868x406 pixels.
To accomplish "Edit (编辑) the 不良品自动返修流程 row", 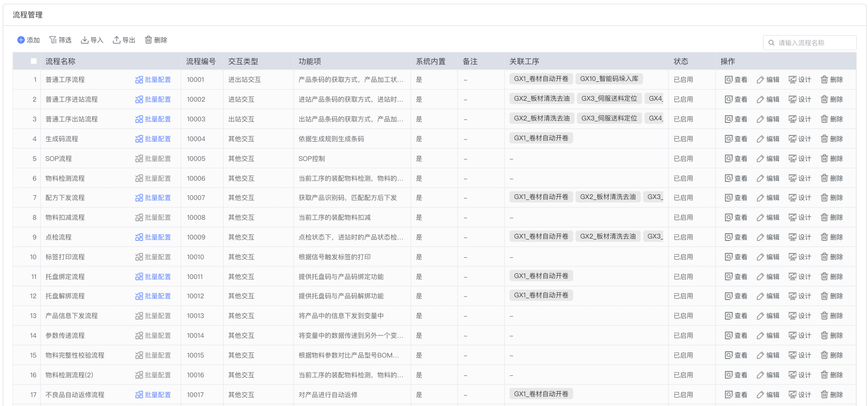I will click(x=768, y=395).
